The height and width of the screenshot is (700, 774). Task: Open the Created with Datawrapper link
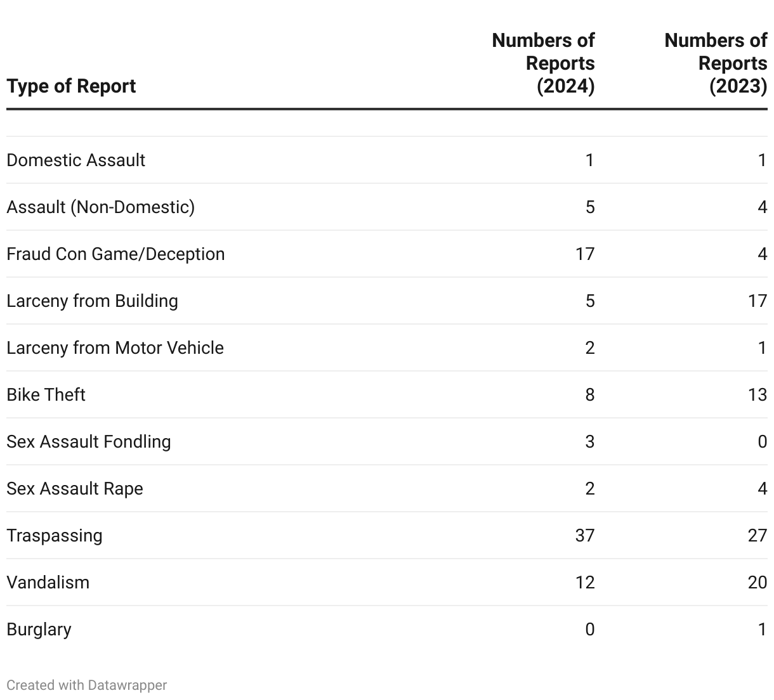pos(87,685)
